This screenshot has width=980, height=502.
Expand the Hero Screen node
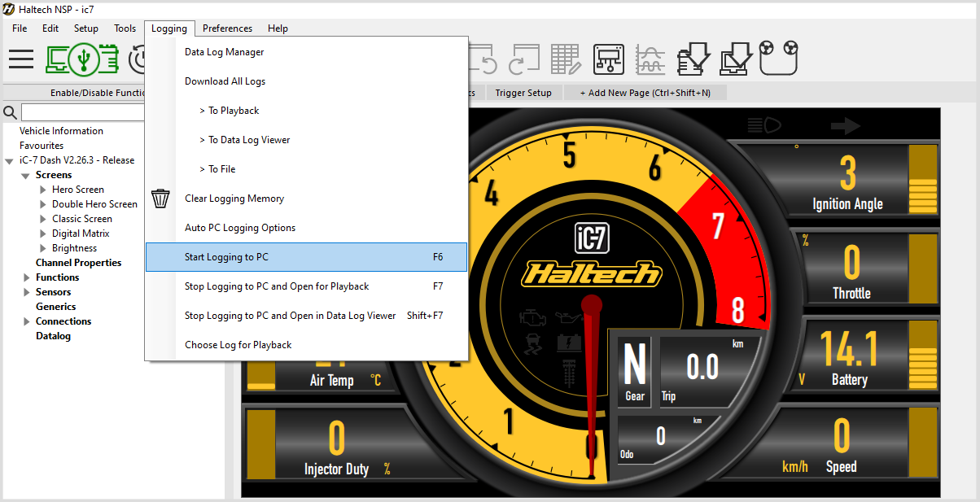44,190
